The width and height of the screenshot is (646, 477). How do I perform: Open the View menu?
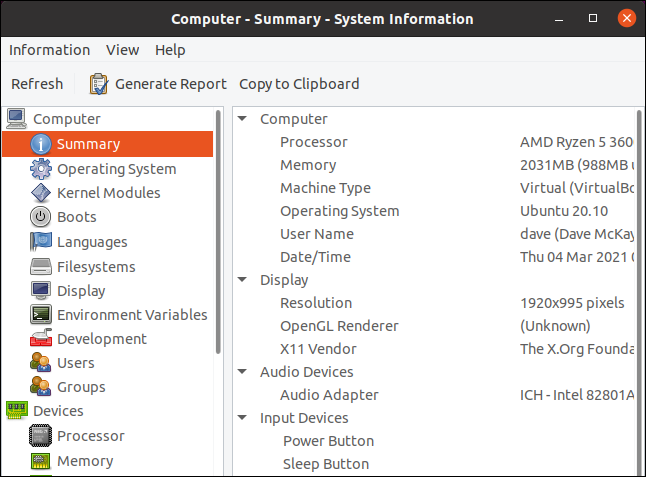point(122,50)
